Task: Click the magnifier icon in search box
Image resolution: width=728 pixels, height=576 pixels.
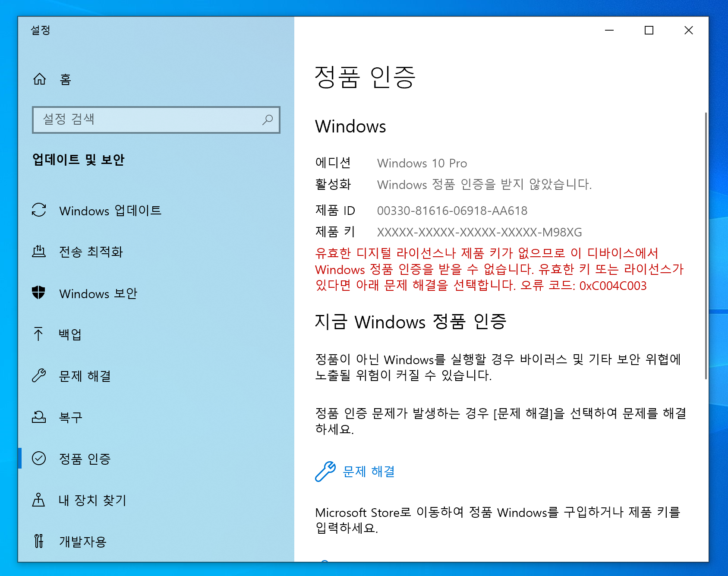Action: click(268, 120)
